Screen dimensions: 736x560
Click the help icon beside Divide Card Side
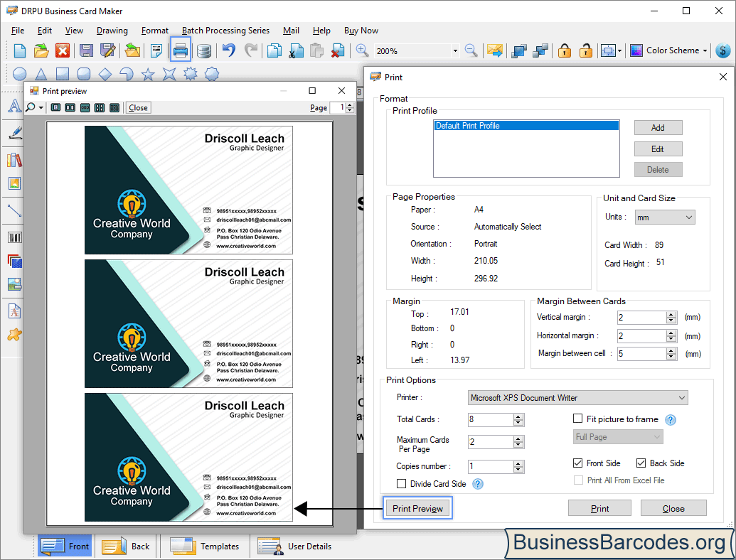click(477, 484)
